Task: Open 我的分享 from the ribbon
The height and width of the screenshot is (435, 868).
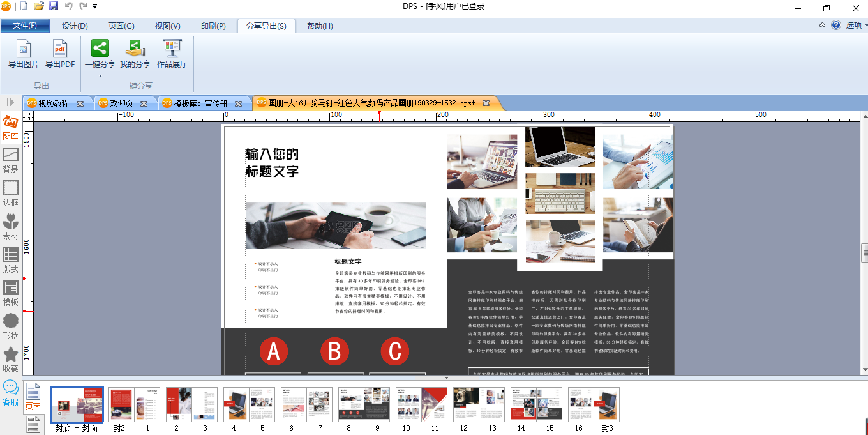Action: (x=135, y=49)
